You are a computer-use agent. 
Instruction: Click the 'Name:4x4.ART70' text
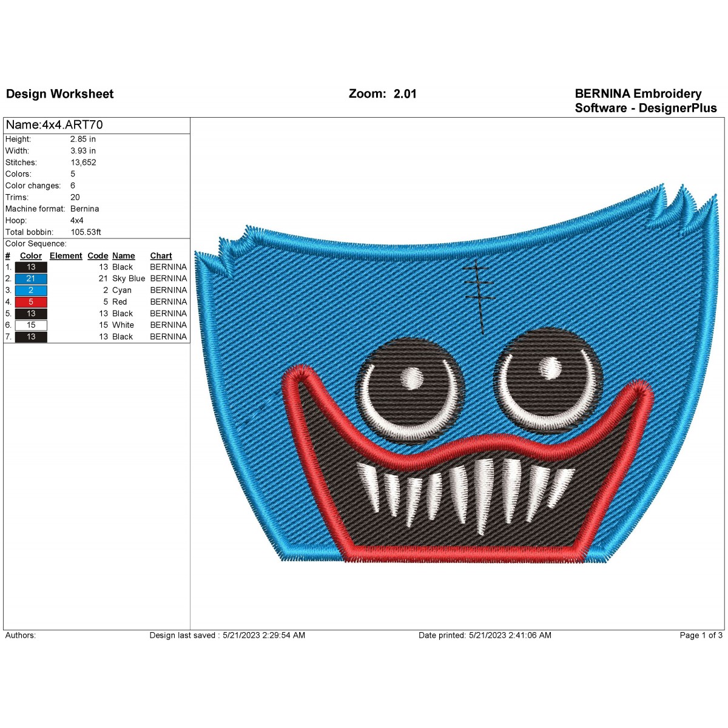[x=54, y=125]
